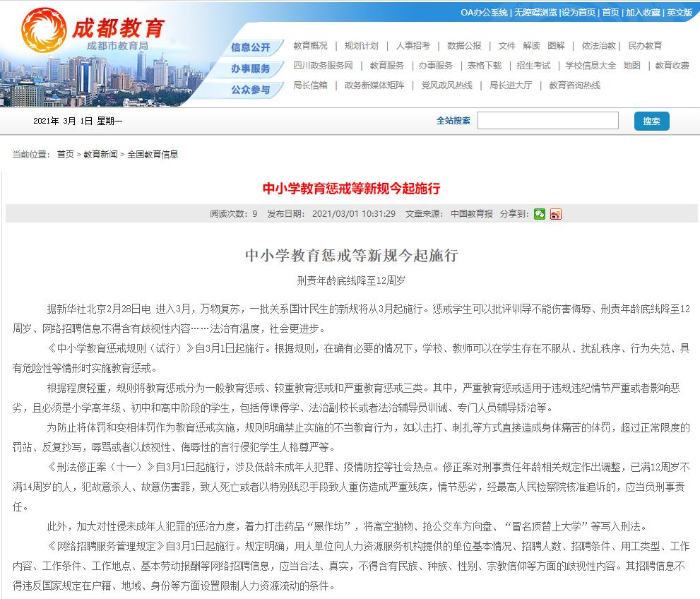This screenshot has width=700, height=599.
Task: Share the article to WeChat
Action: 540,213
